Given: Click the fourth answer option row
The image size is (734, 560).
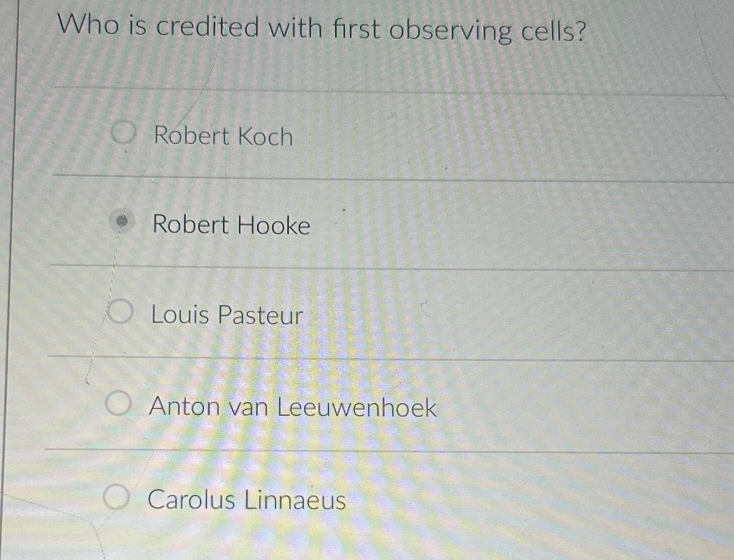Looking at the screenshot, I should [301, 406].
